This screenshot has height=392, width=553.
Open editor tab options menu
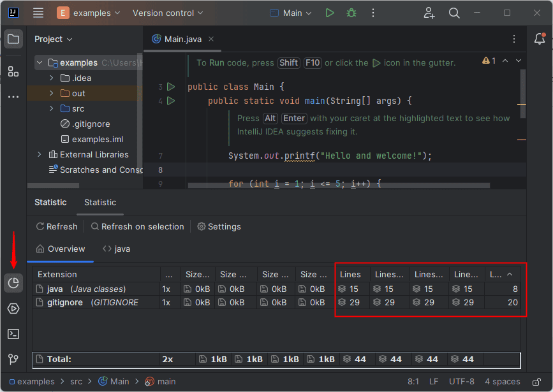(x=514, y=39)
